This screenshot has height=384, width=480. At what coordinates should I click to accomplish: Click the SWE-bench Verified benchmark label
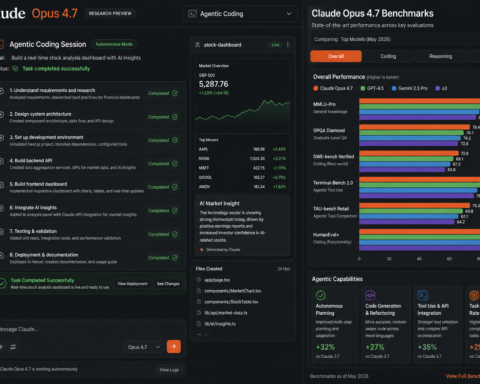coord(333,157)
